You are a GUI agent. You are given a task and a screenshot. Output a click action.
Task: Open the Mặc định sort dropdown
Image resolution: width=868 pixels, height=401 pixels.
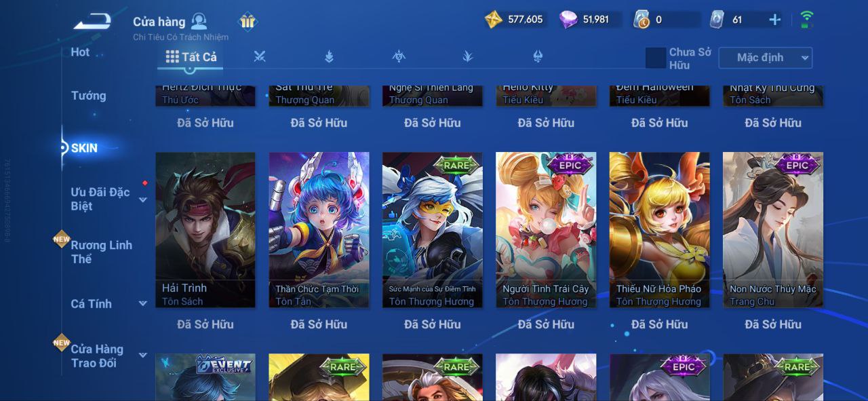click(x=766, y=58)
